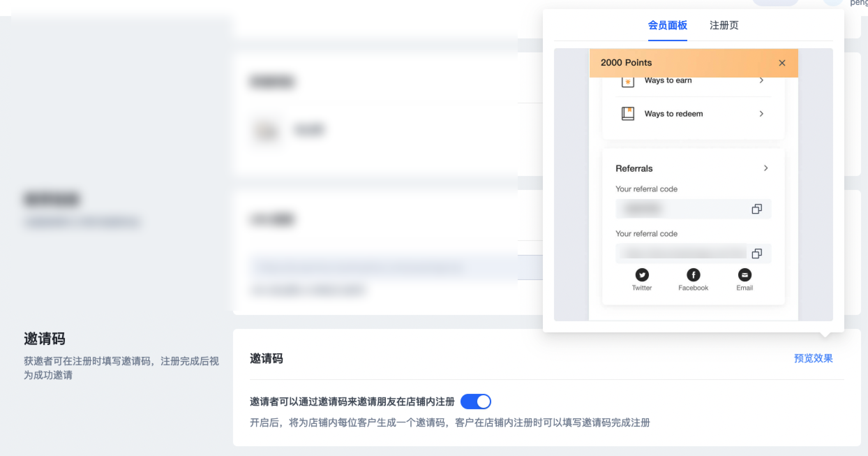Copy the first referral code
868x456 pixels.
(x=757, y=209)
